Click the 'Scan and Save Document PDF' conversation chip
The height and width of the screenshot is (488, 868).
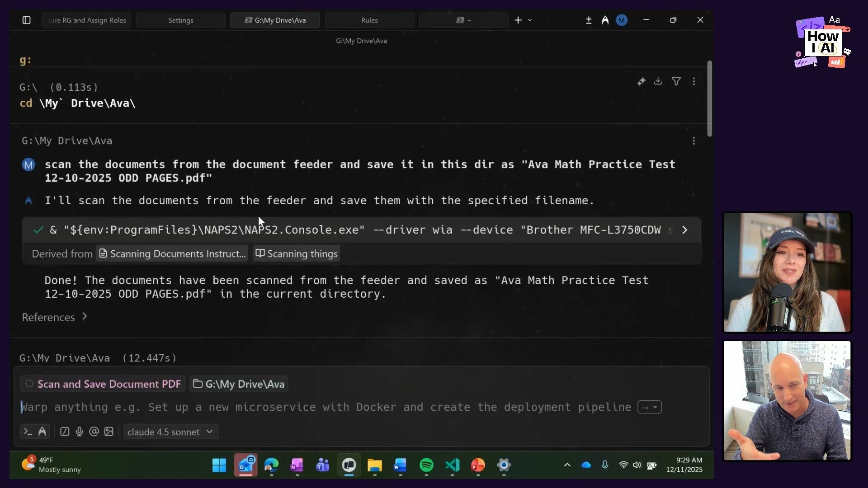[103, 384]
